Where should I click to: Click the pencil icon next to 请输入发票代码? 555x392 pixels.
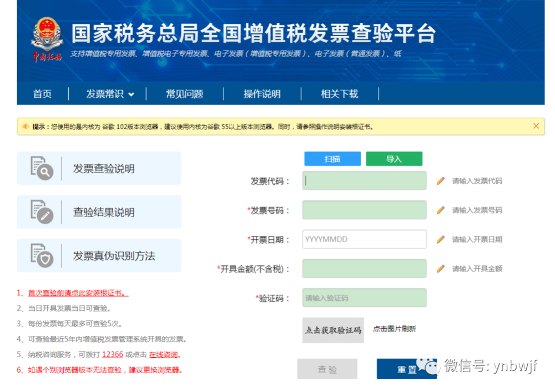[440, 181]
